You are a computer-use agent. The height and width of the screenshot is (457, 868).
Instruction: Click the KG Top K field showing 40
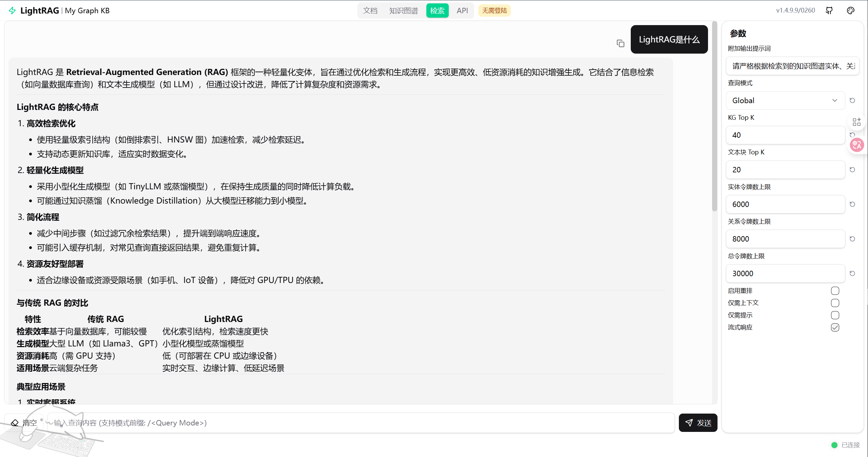coord(785,135)
